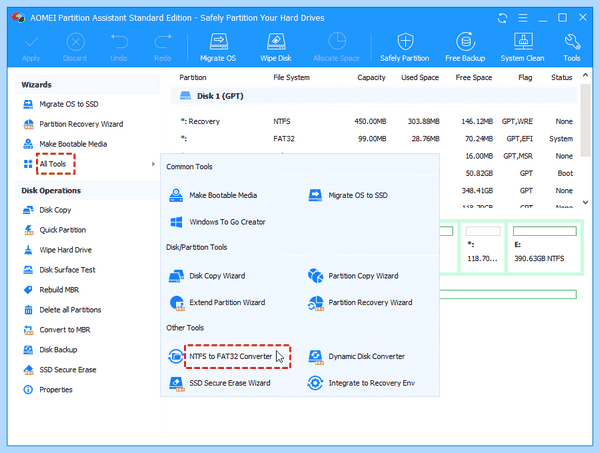Click the Migrate OS toolbar icon
The image size is (600, 453).
coord(218,42)
